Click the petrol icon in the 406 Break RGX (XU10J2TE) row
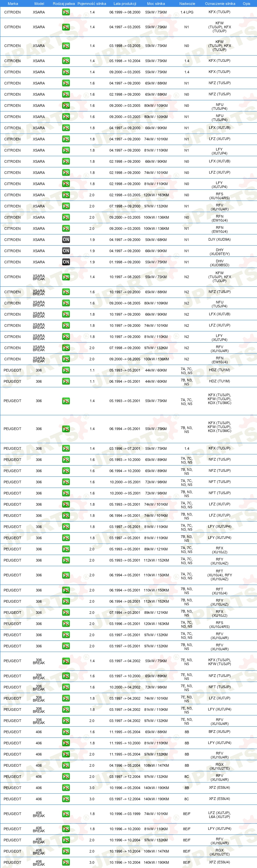The image size is (257, 868). click(66, 851)
